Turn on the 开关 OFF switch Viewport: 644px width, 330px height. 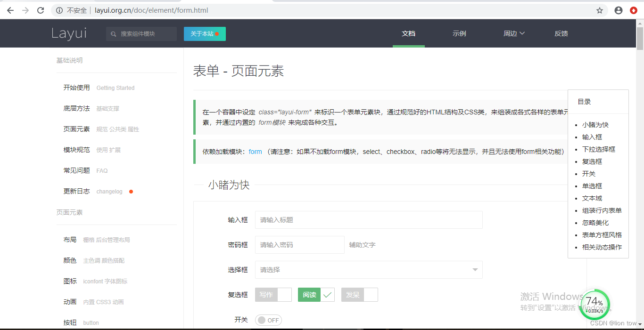268,320
